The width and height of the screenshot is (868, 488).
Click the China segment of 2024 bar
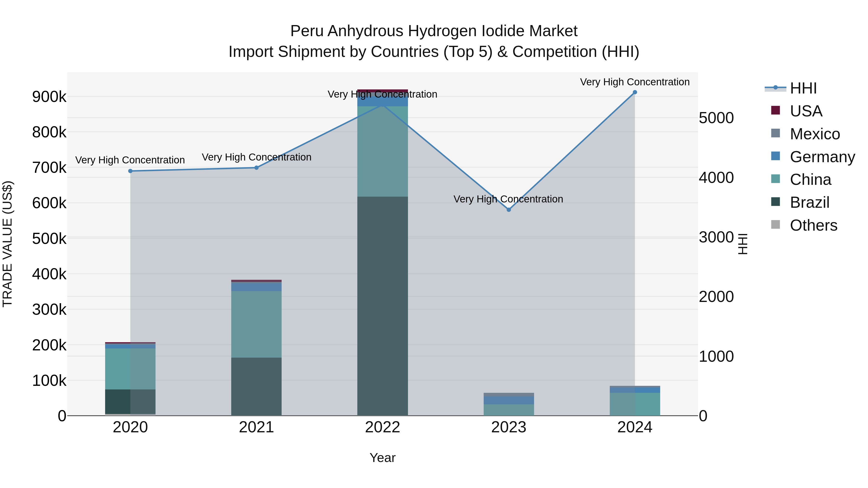[x=635, y=404]
